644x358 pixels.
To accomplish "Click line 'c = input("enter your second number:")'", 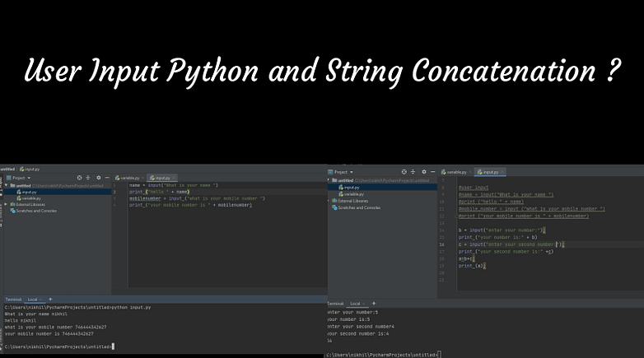I will coord(511,244).
